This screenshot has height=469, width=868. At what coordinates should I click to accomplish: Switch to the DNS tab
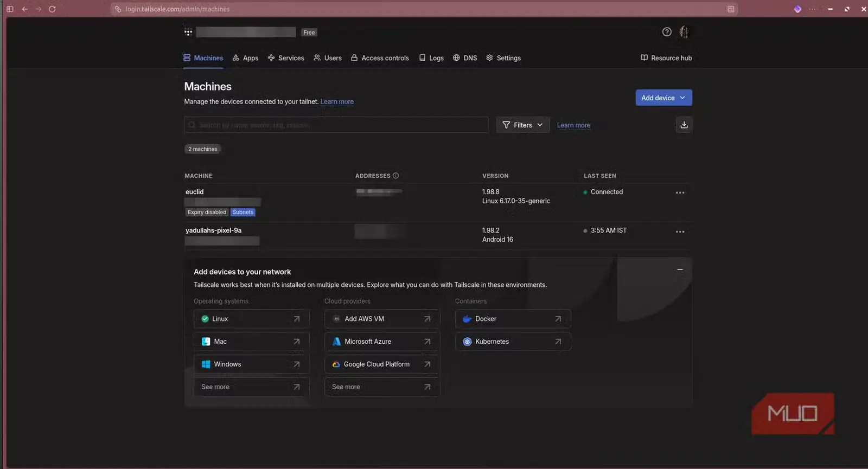465,58
